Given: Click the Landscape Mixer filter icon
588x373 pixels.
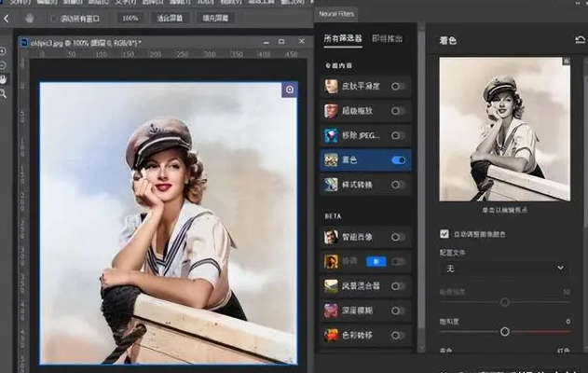Looking at the screenshot, I should [331, 285].
